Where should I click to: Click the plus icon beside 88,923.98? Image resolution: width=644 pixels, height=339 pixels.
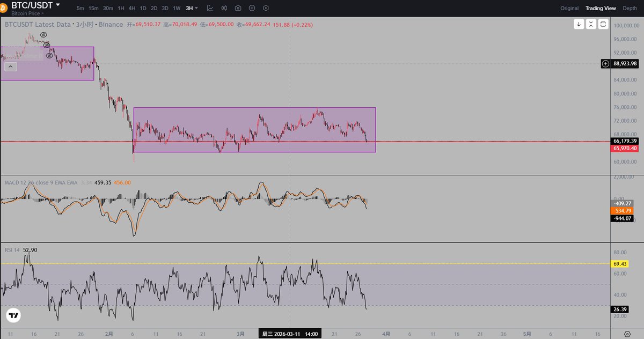coord(605,63)
